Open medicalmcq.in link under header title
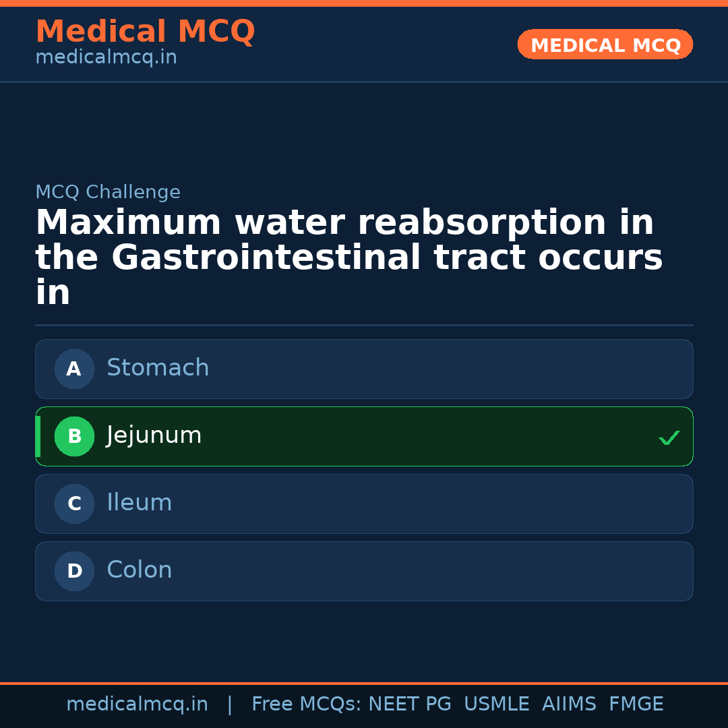This screenshot has width=728, height=728. [x=106, y=57]
